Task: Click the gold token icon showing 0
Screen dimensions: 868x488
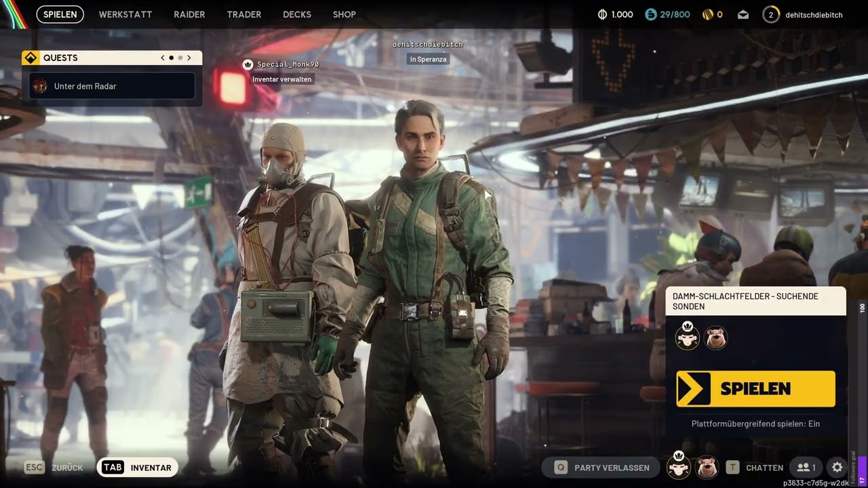Action: [x=707, y=14]
